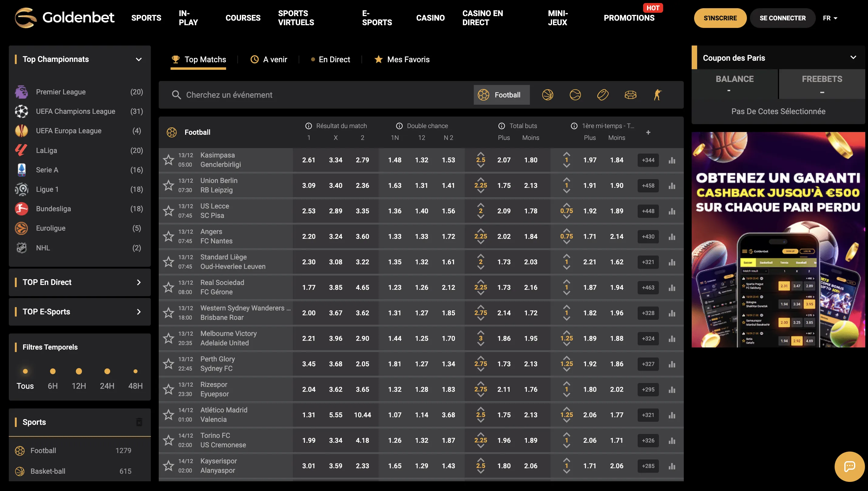Open the FR language dropdown
The image size is (868, 491).
[x=830, y=18]
